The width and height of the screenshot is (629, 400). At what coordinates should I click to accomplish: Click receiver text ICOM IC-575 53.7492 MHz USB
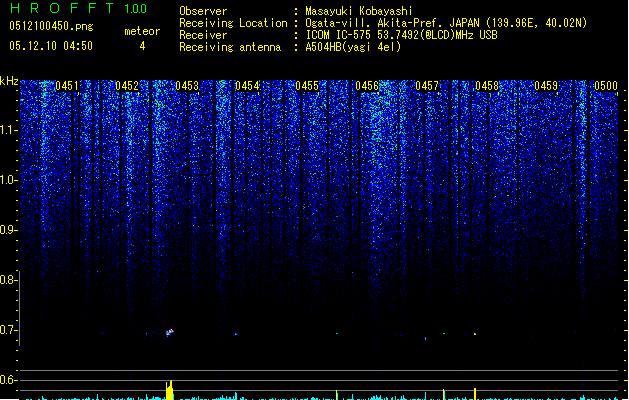[401, 35]
